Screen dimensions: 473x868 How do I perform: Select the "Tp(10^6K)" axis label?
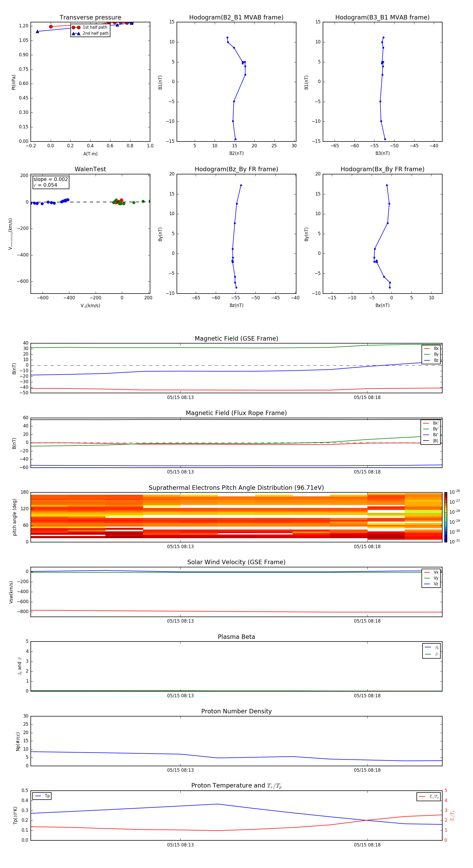(x=15, y=815)
